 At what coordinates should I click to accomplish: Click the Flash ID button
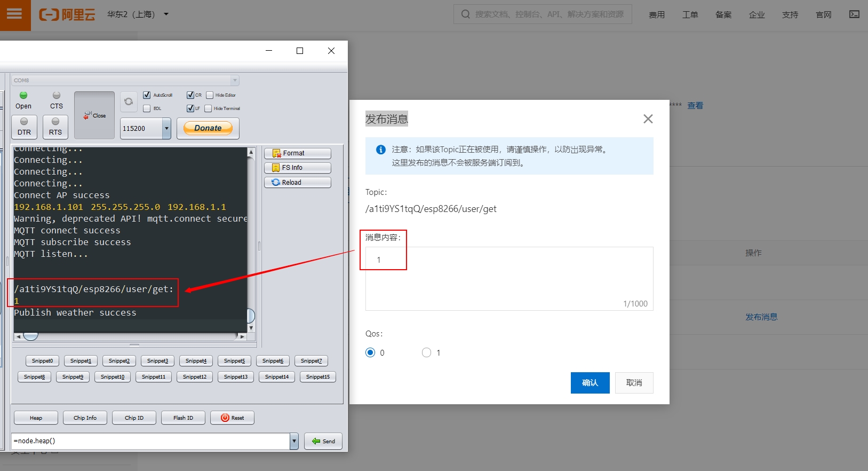[x=183, y=418]
